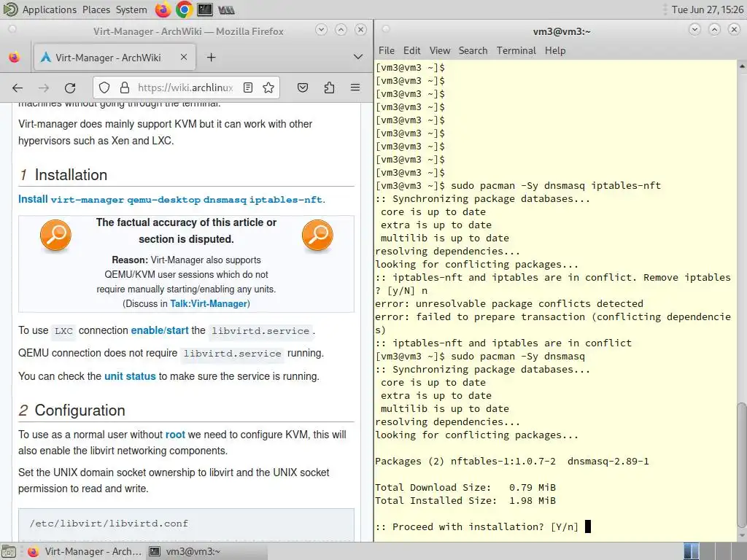Bookmark this page with star

click(268, 87)
